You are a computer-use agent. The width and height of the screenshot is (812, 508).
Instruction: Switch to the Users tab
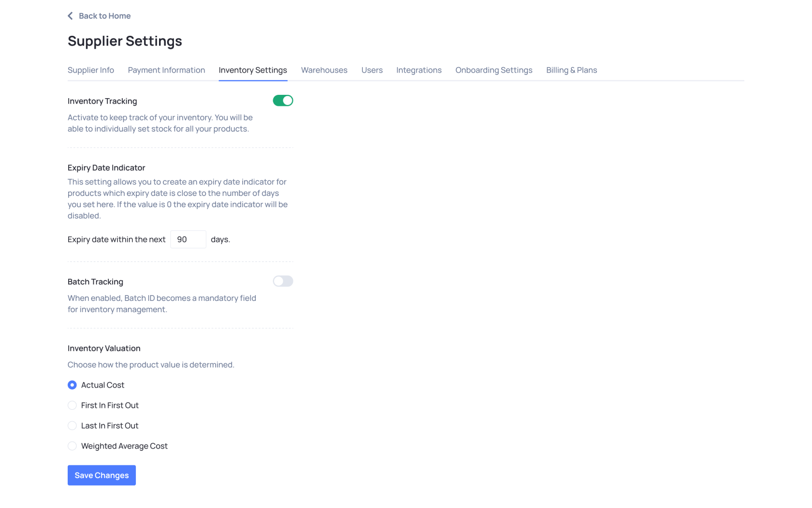(x=372, y=70)
